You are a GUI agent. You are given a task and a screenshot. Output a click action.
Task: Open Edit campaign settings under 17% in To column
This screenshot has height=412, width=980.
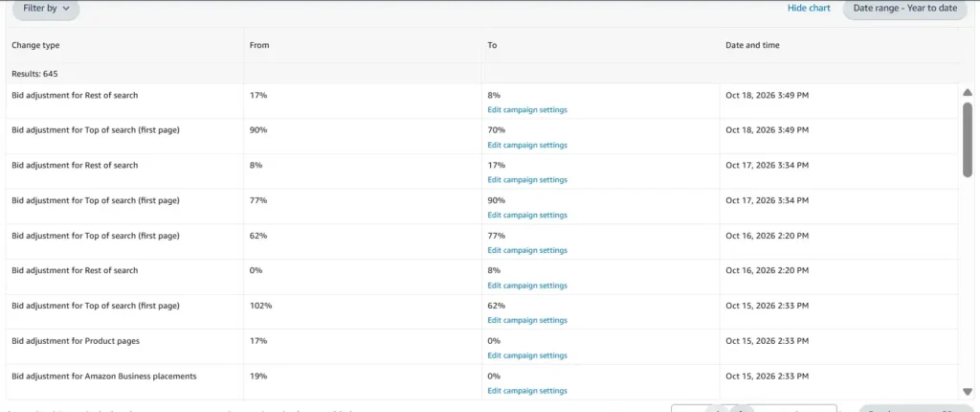[527, 180]
